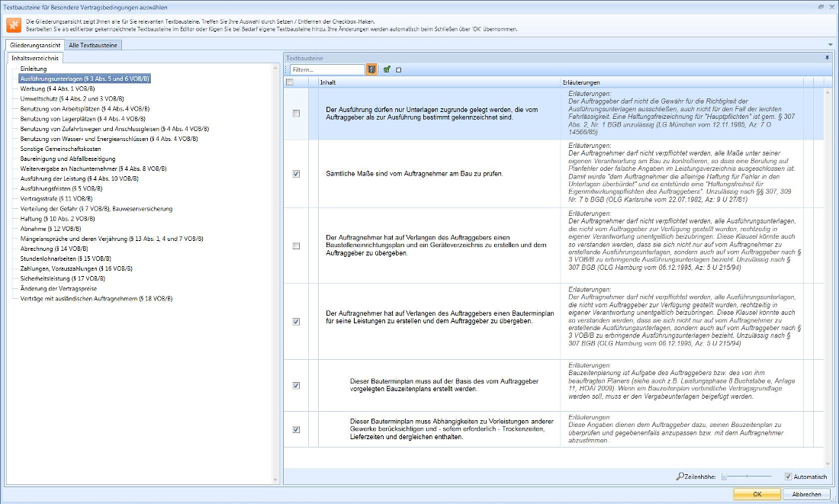
Task: Confirm with the OK button
Action: click(757, 494)
